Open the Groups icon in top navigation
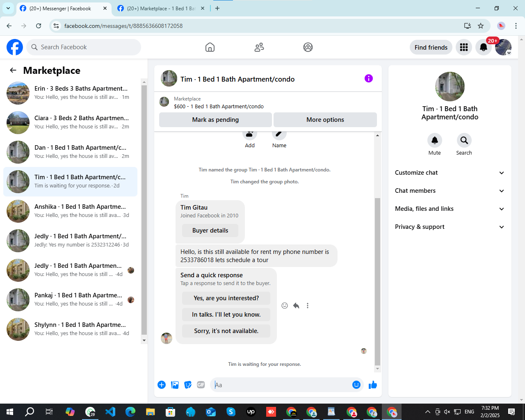 [x=308, y=47]
